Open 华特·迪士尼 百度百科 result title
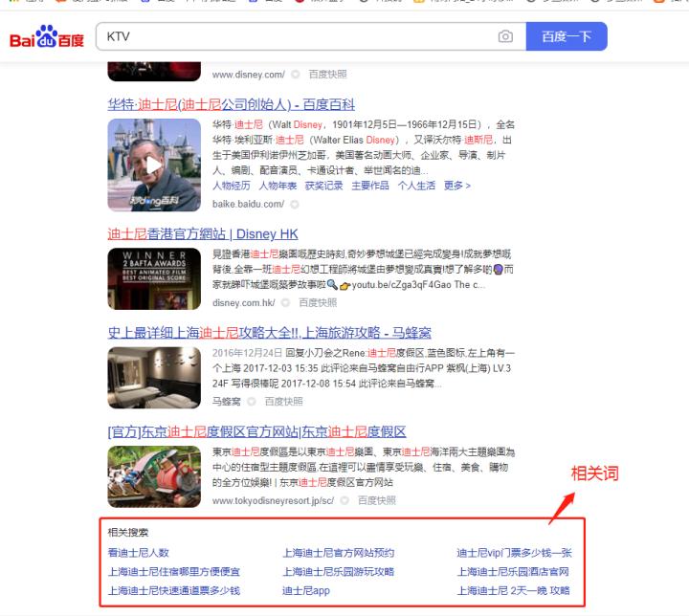689x616 pixels. (x=232, y=104)
